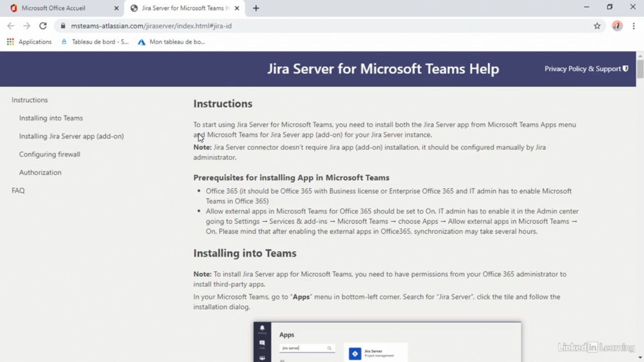Click the page vertical scrollbar thumb

click(640, 69)
